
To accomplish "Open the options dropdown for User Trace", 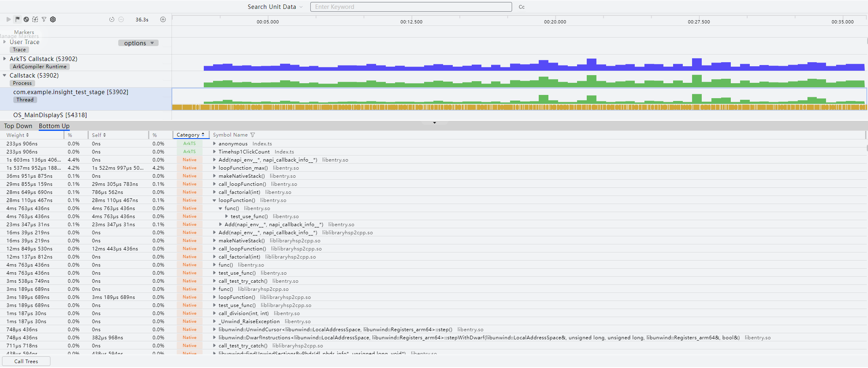I will 138,43.
